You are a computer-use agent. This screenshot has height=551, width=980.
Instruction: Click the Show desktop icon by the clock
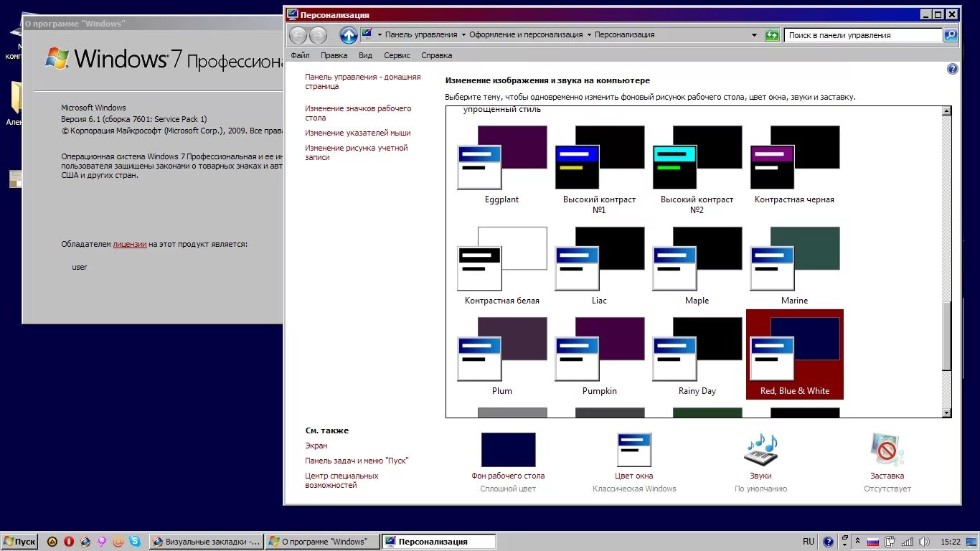[972, 542]
